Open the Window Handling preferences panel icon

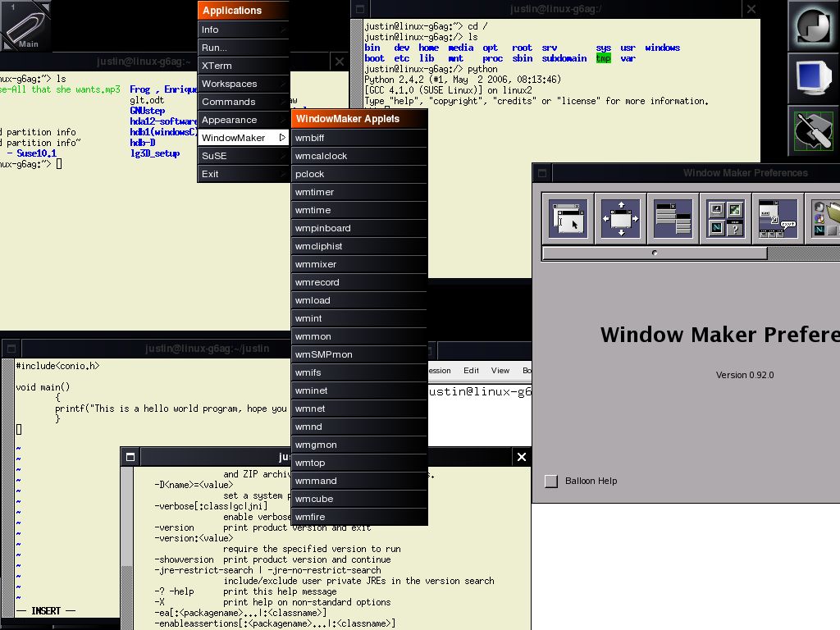[x=620, y=219]
